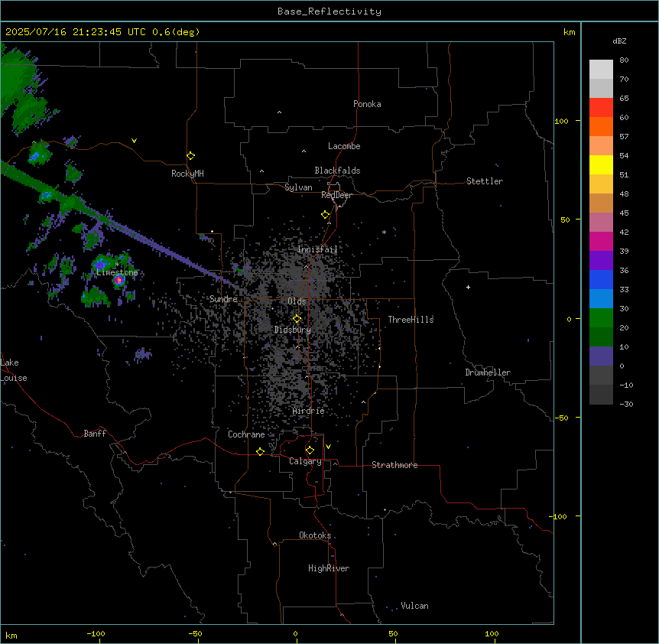
Task: Click the Innisfail city label
Action: [317, 249]
